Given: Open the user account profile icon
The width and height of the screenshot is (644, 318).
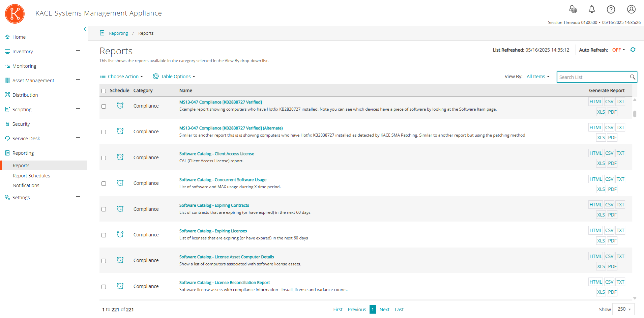Looking at the screenshot, I should [x=631, y=9].
